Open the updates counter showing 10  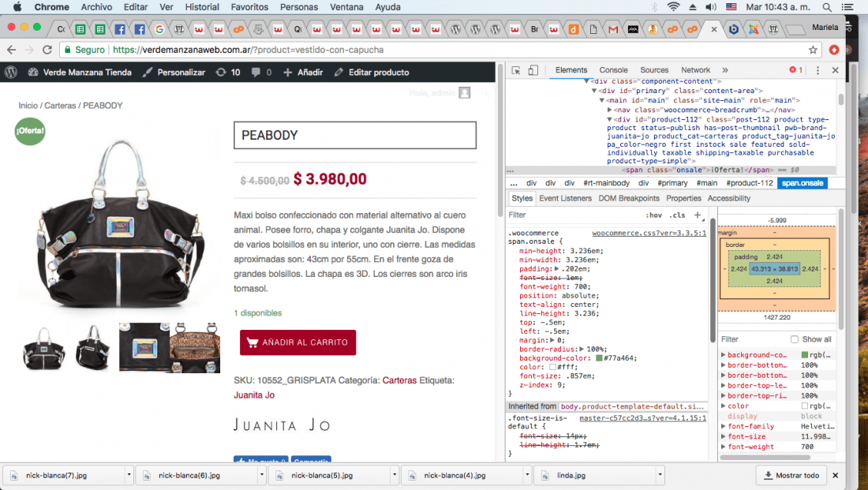[228, 73]
